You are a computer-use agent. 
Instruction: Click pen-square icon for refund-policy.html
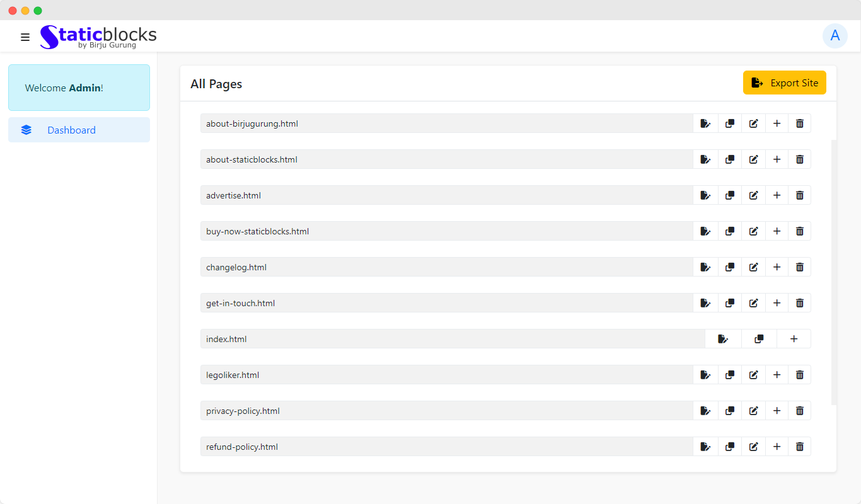pos(753,447)
